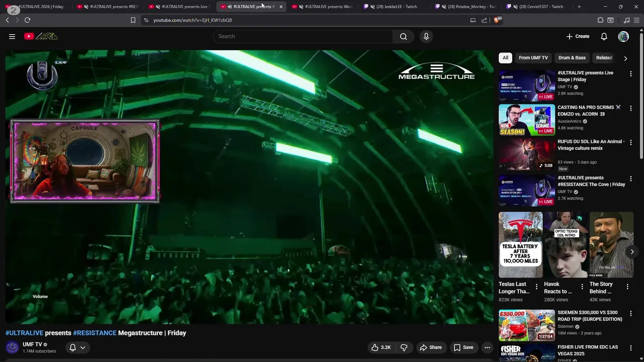
Task: Open the RUFUS DU SOL thumbnail
Action: pos(527,154)
